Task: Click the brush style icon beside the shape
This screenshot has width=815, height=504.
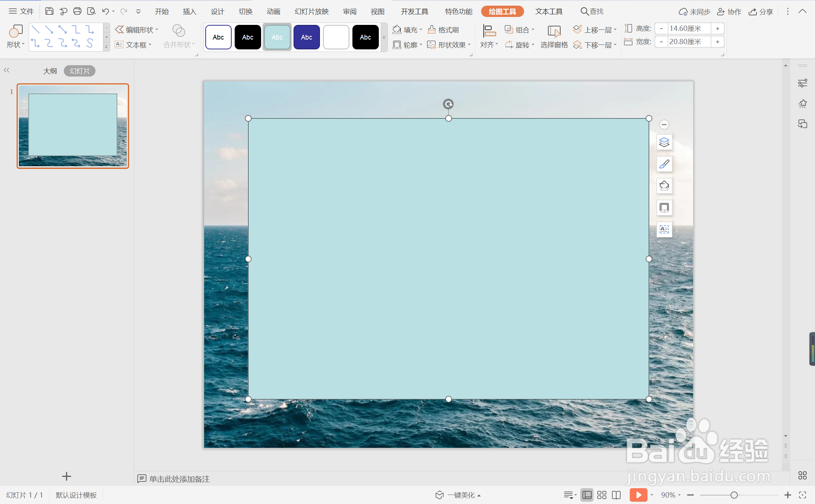Action: 664,164
